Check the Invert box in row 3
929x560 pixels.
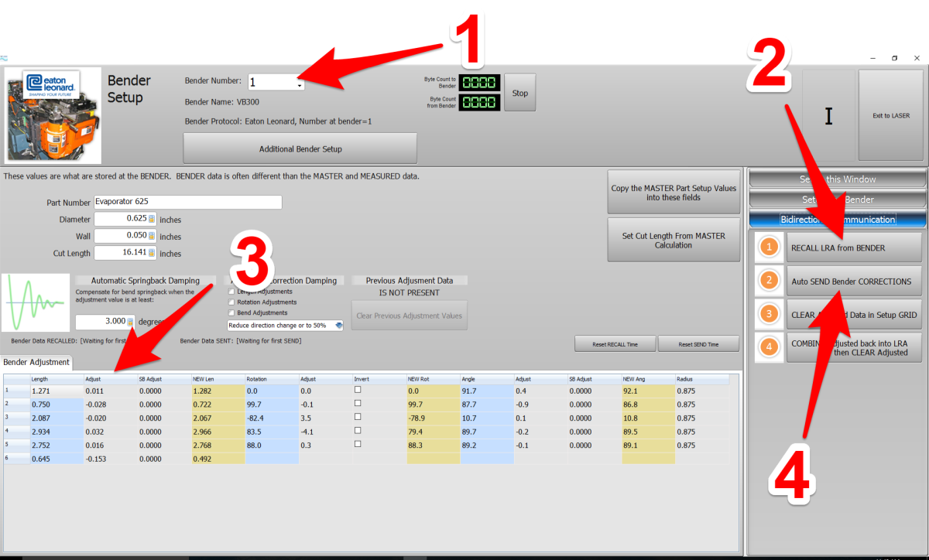click(358, 418)
